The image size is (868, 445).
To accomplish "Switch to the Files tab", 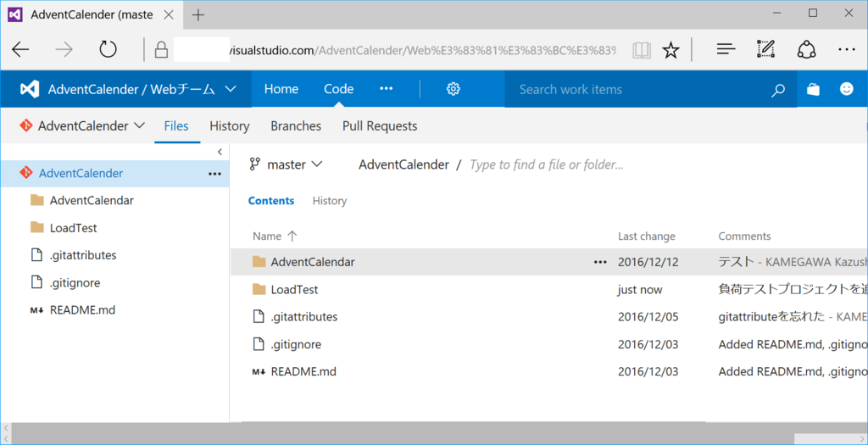I will (176, 126).
